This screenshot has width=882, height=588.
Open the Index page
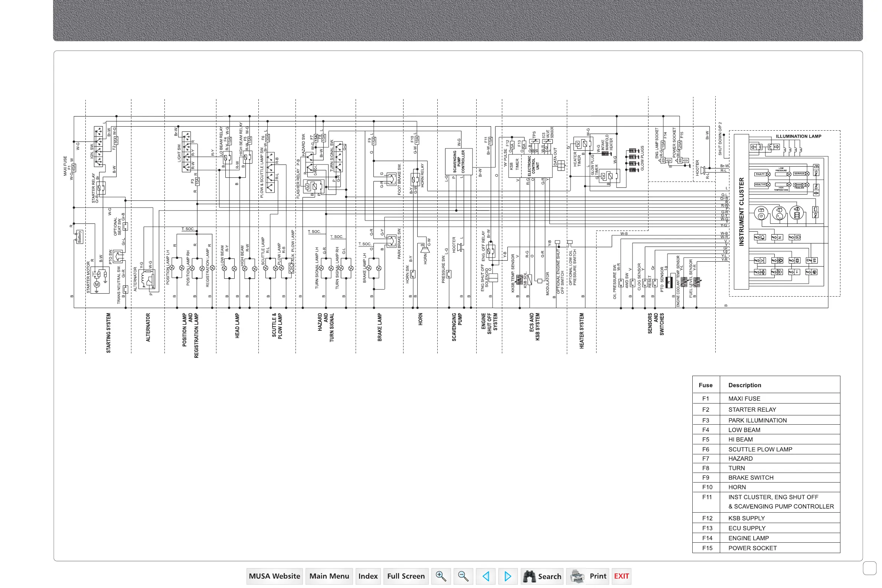pos(368,576)
